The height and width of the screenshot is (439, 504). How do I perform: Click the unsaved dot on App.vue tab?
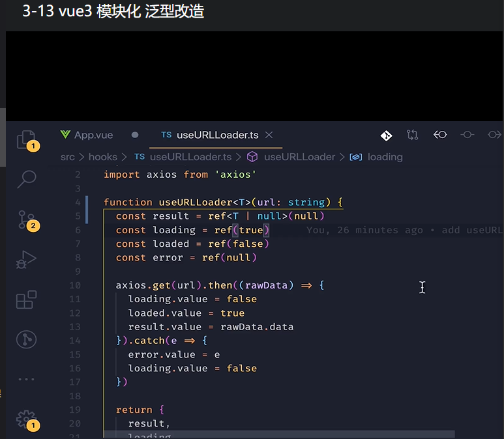[135, 135]
